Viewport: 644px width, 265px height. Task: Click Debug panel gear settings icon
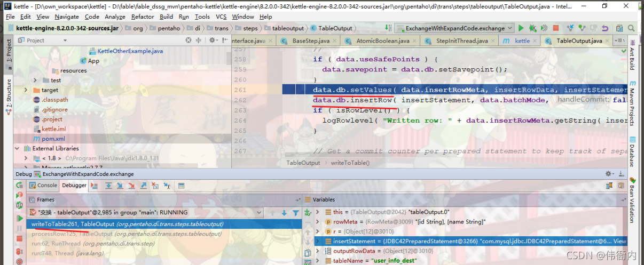coord(609,174)
